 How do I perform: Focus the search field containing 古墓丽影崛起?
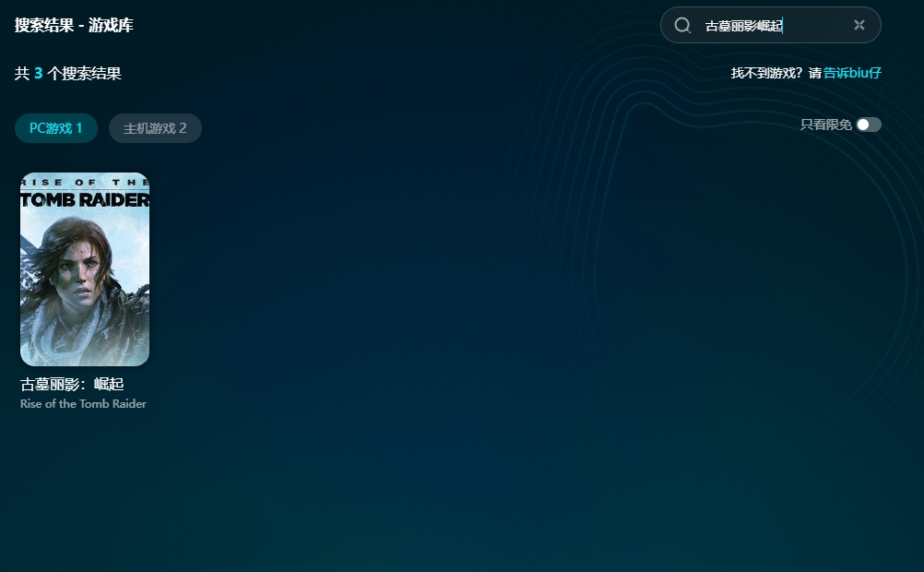click(x=771, y=25)
